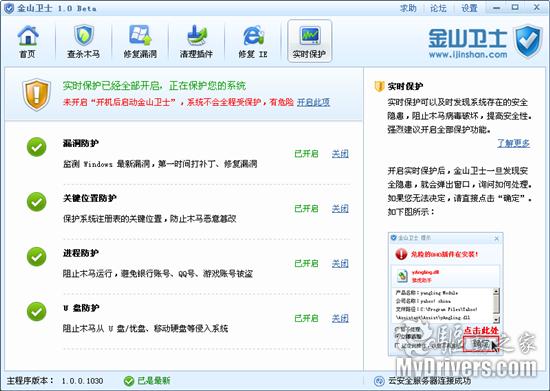
Task: Click the green 实时保护已经全部开启 message
Action: [154, 86]
